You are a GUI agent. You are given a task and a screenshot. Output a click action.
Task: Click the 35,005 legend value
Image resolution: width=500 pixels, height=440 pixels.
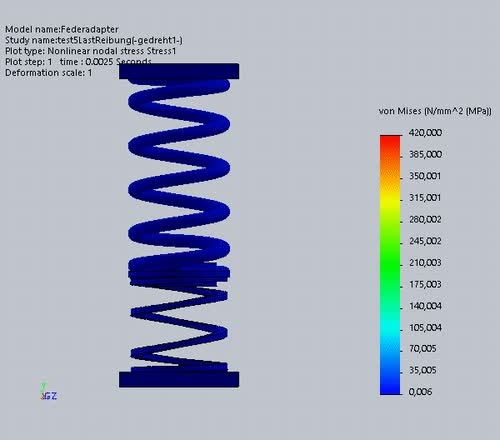[423, 370]
